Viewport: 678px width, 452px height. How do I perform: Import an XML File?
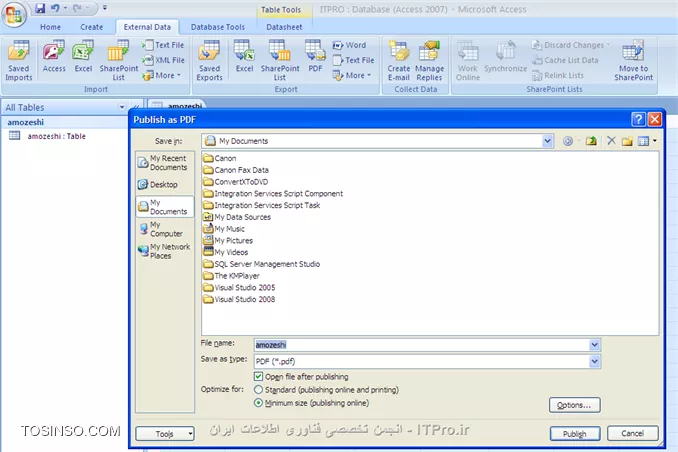coord(163,60)
